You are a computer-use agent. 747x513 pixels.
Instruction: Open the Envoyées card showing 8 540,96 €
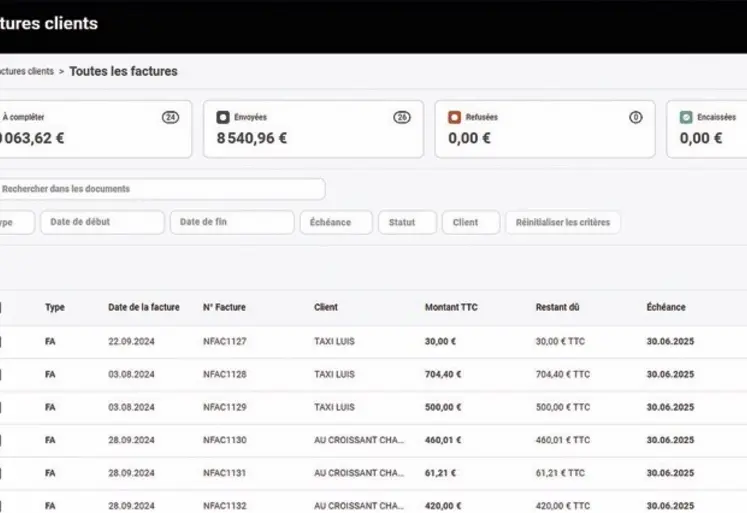pos(313,129)
